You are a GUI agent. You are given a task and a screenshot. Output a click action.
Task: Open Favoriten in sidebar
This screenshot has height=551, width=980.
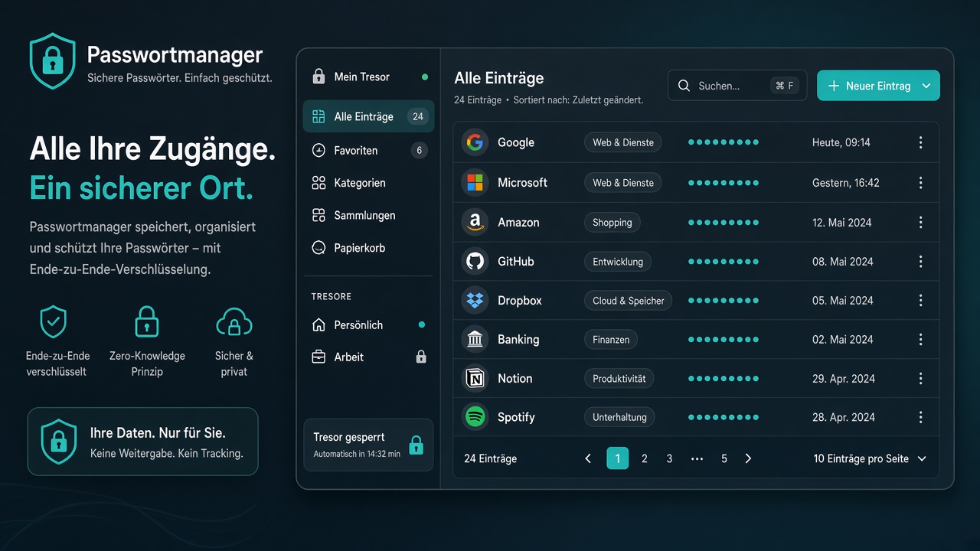click(x=368, y=151)
